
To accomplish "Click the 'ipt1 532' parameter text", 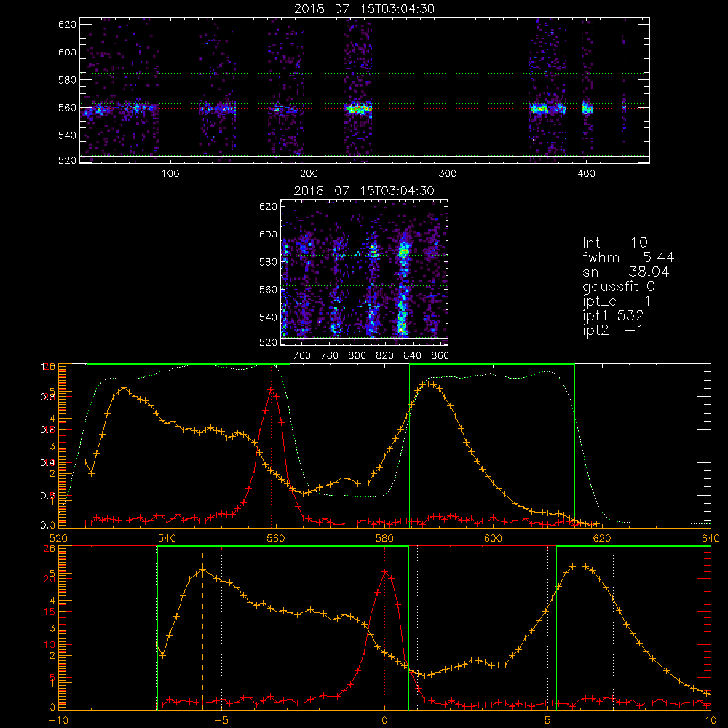I will 613,316.
